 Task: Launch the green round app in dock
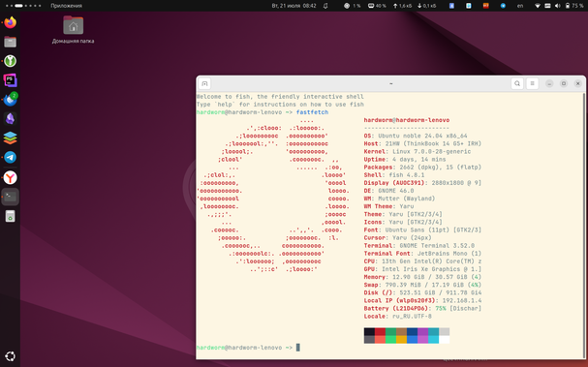[10, 61]
